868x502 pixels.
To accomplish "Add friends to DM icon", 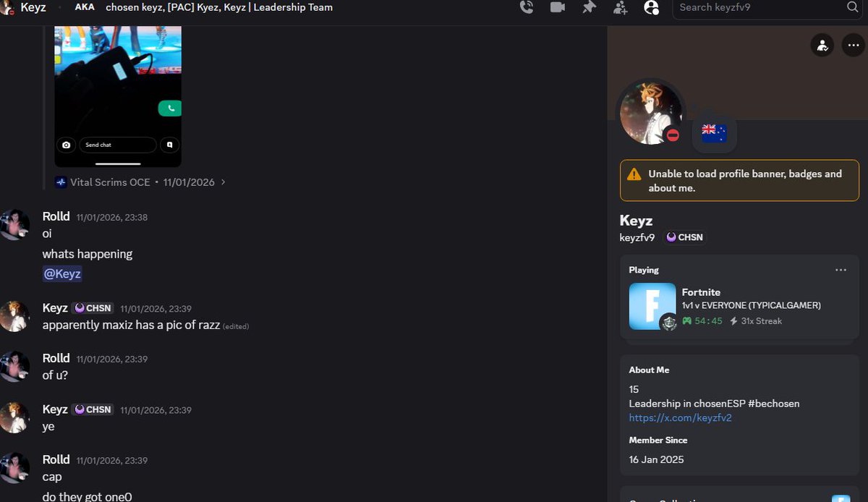I will (x=620, y=7).
